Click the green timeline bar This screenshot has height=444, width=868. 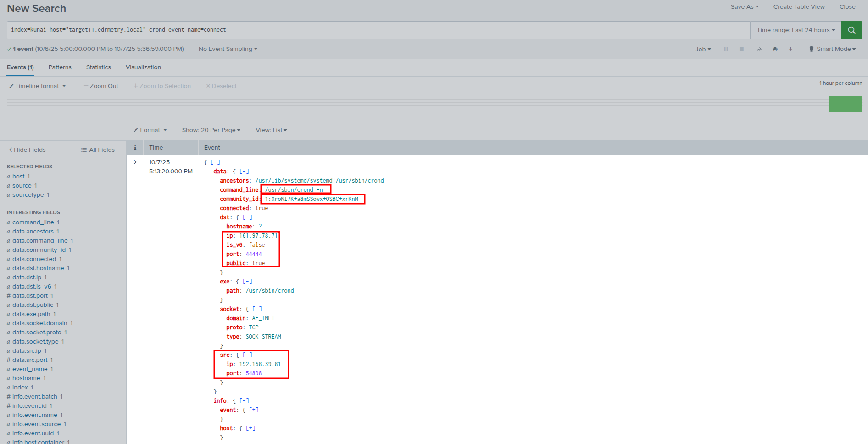[845, 104]
